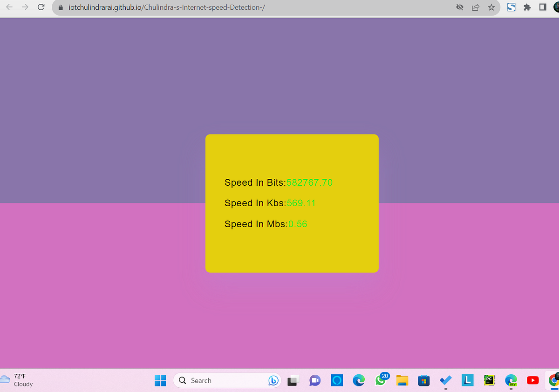
Task: Open Microsoft Store from the taskbar
Action: point(423,380)
